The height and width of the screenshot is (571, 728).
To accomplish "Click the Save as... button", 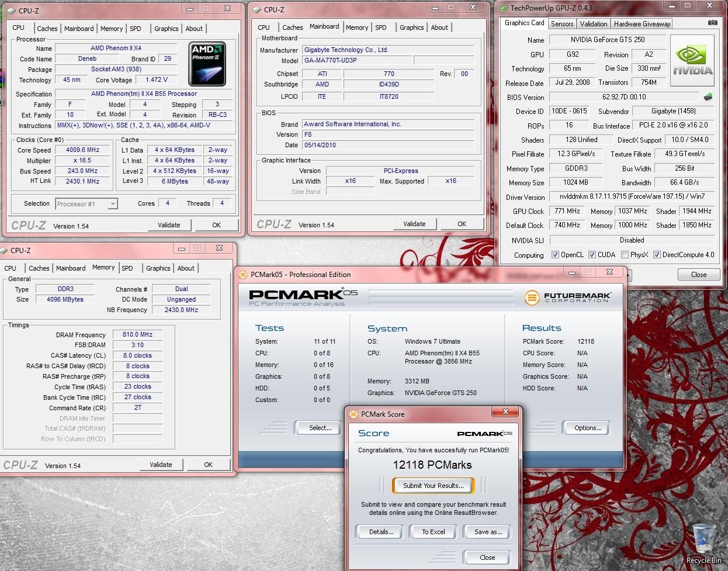I will coord(488,532).
